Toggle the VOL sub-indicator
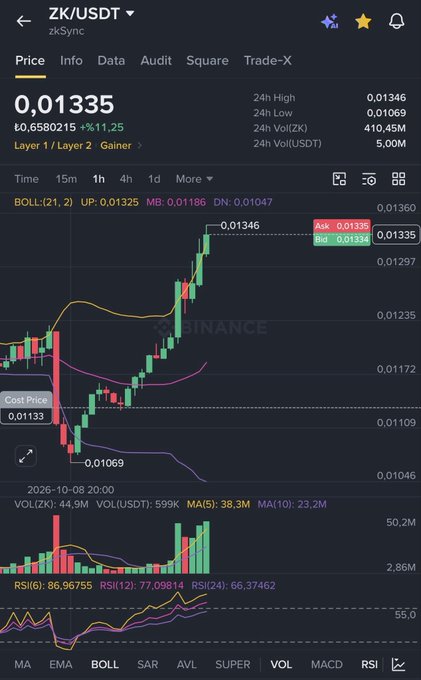 tap(281, 664)
